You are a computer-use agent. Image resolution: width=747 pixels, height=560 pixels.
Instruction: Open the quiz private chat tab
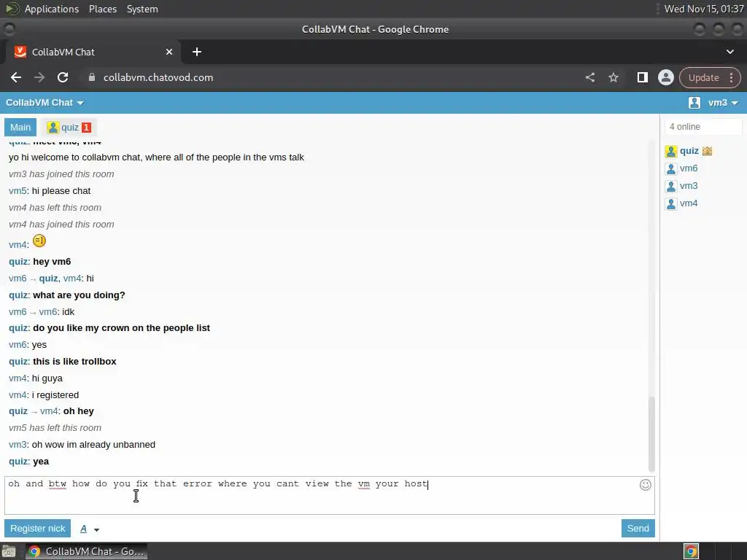coord(69,127)
